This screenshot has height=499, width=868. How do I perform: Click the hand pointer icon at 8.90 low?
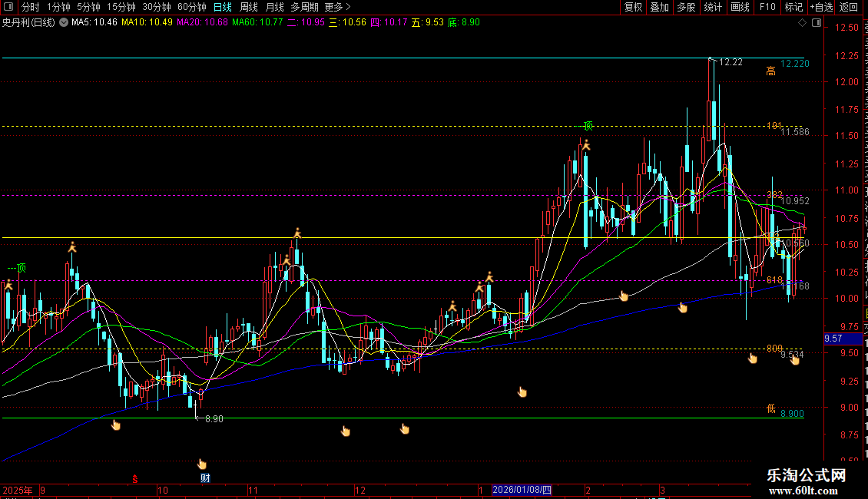[x=116, y=425]
